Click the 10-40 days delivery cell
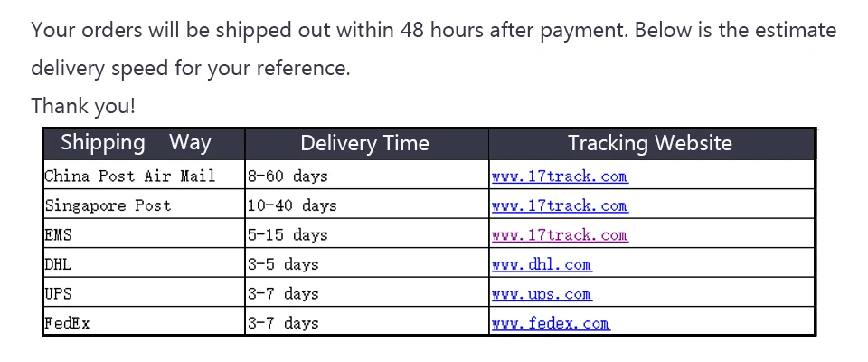This screenshot has width=868, height=362. pos(366,204)
